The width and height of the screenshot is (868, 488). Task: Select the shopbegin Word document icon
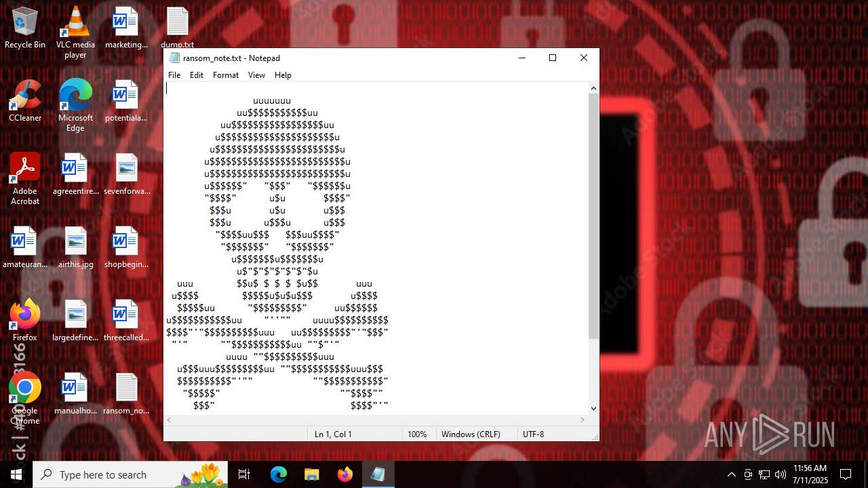point(126,248)
